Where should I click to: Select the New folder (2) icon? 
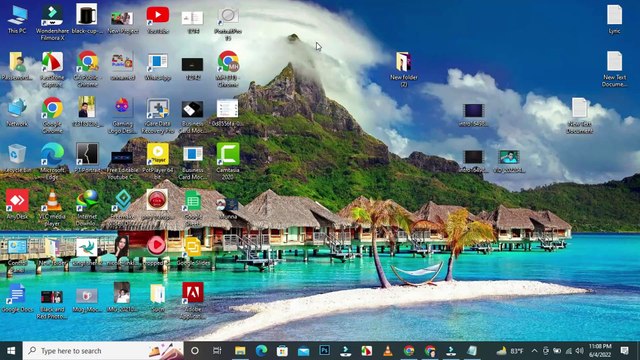click(403, 69)
